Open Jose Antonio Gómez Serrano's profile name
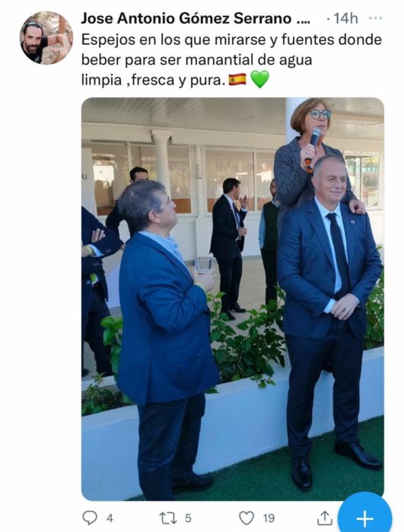 point(186,18)
